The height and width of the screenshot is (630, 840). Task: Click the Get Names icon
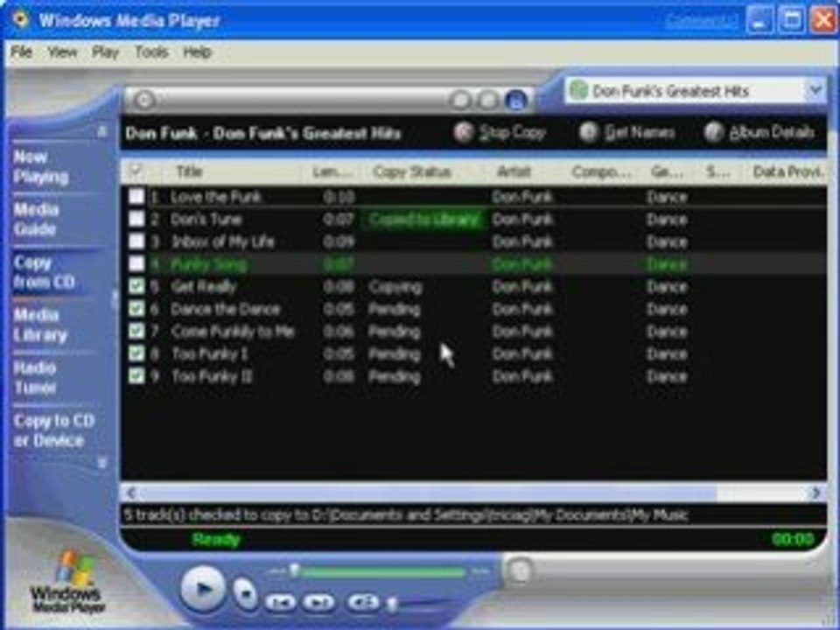[x=589, y=132]
